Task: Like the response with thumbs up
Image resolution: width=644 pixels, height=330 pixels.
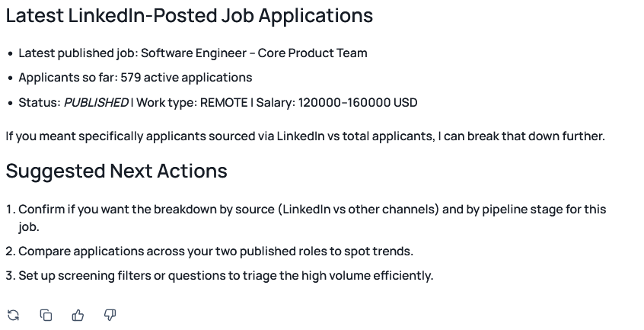Action: coord(78,315)
